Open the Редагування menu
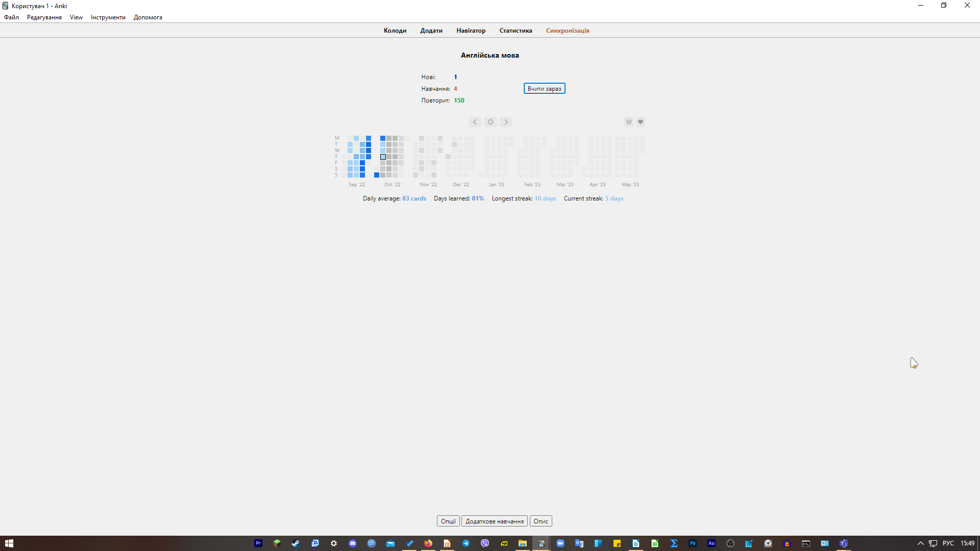The image size is (980, 551). coord(44,17)
